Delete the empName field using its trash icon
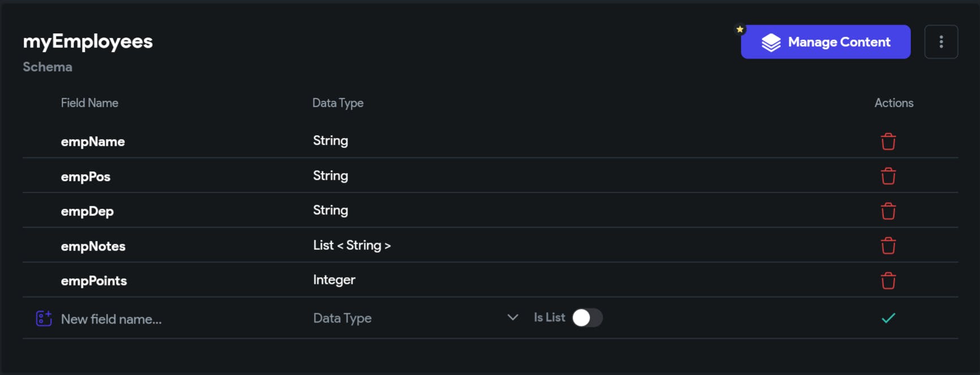 888,141
